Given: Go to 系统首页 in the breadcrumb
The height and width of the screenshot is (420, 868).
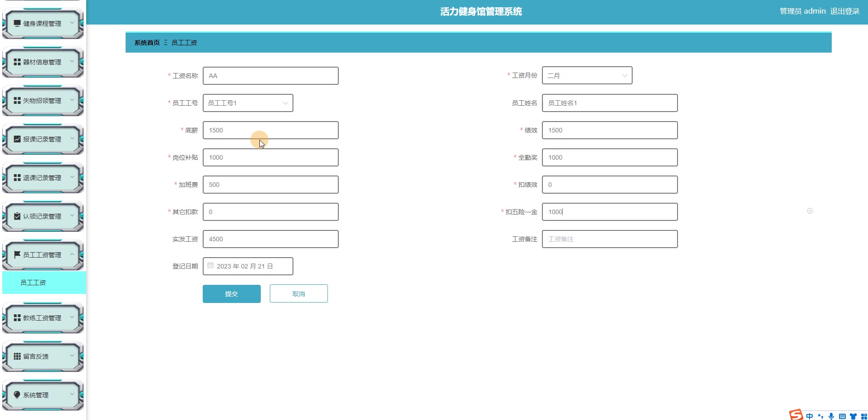Looking at the screenshot, I should pos(147,43).
